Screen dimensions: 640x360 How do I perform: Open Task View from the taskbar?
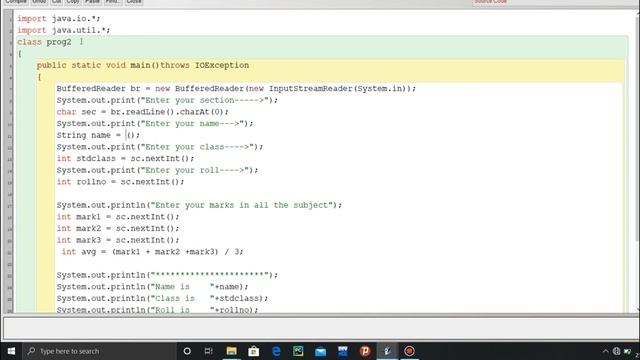(209, 351)
